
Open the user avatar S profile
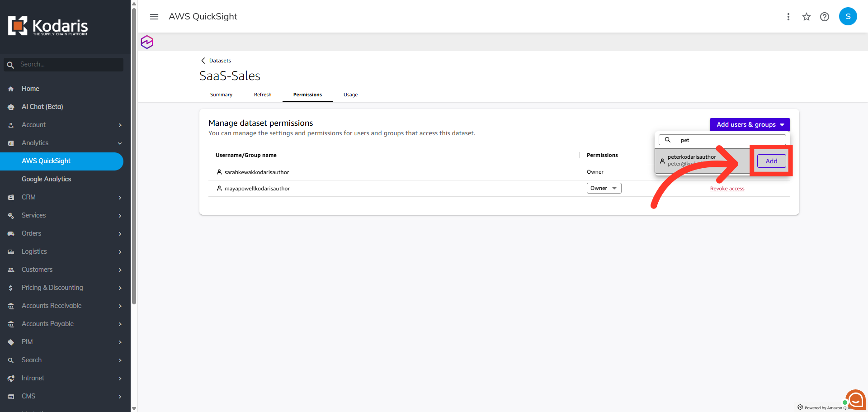(848, 16)
